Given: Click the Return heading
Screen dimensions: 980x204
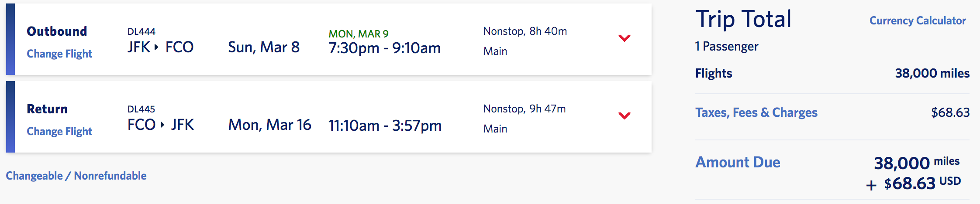Looking at the screenshot, I should pyautogui.click(x=47, y=109).
